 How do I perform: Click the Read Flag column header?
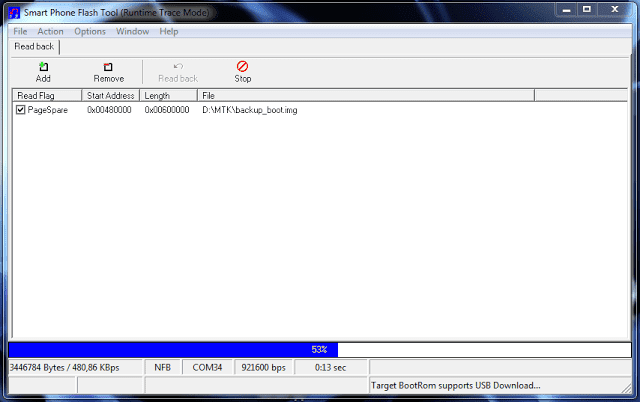(47, 96)
